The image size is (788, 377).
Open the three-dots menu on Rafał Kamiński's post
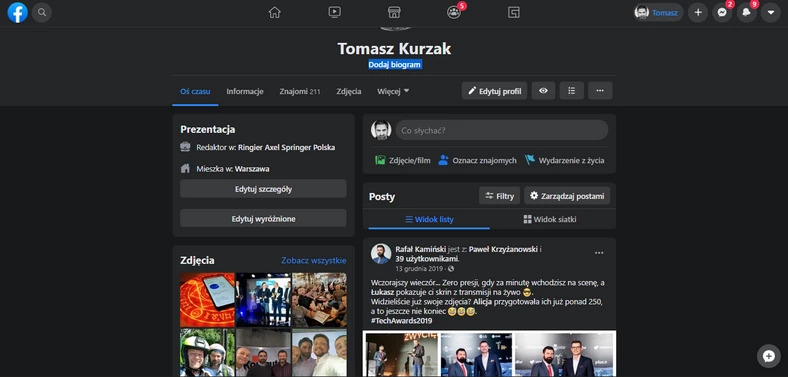pos(599,253)
